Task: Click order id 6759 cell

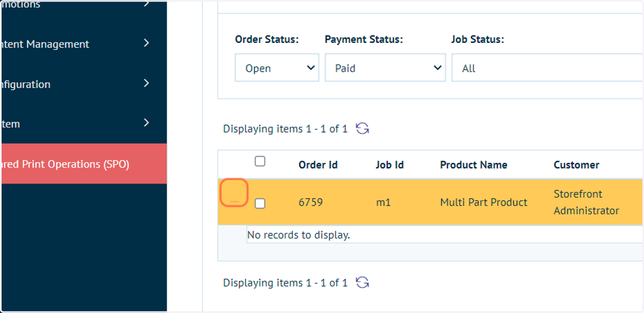Action: click(311, 202)
